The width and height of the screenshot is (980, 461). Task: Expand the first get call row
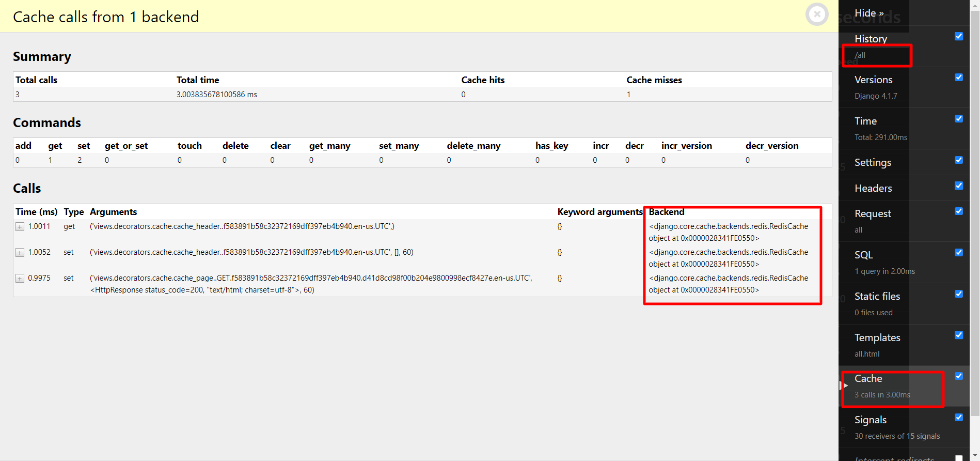20,227
